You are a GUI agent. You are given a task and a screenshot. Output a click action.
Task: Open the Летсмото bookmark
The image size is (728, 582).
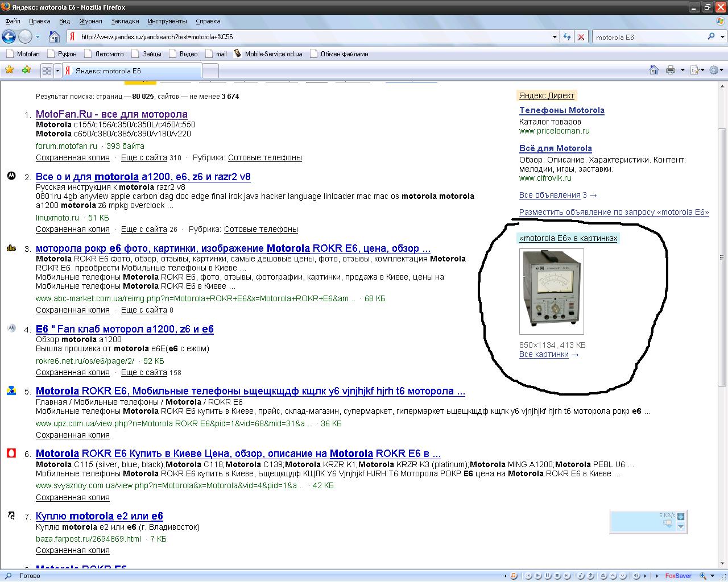(104, 54)
